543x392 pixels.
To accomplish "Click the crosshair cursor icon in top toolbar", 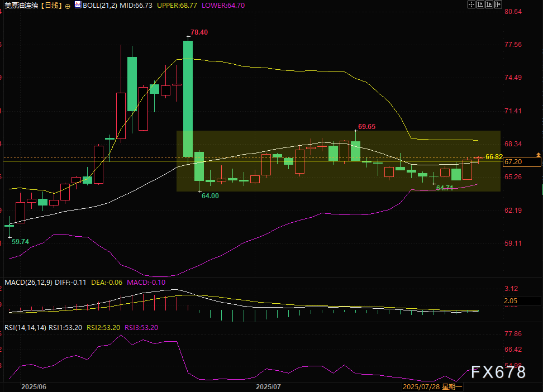I will tap(470, 5).
